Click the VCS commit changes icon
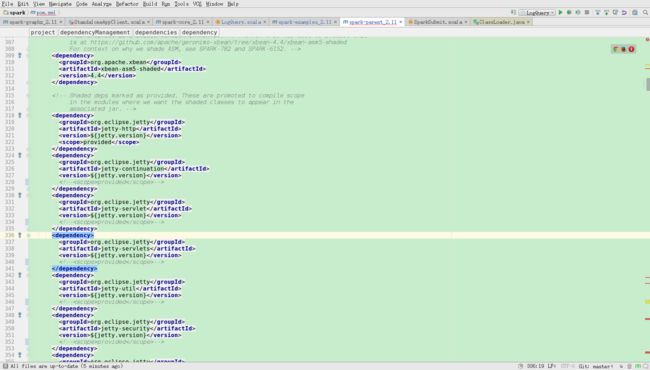 pyautogui.click(x=606, y=12)
